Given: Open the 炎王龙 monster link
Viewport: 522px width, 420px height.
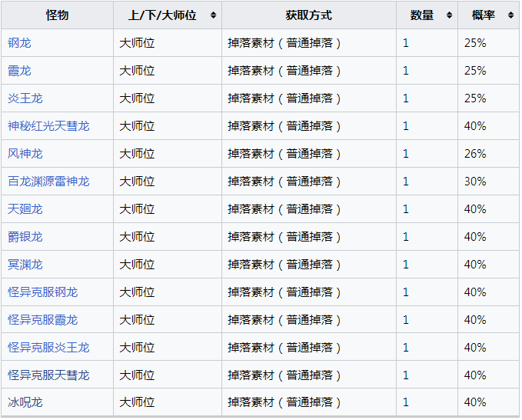Looking at the screenshot, I should (25, 98).
